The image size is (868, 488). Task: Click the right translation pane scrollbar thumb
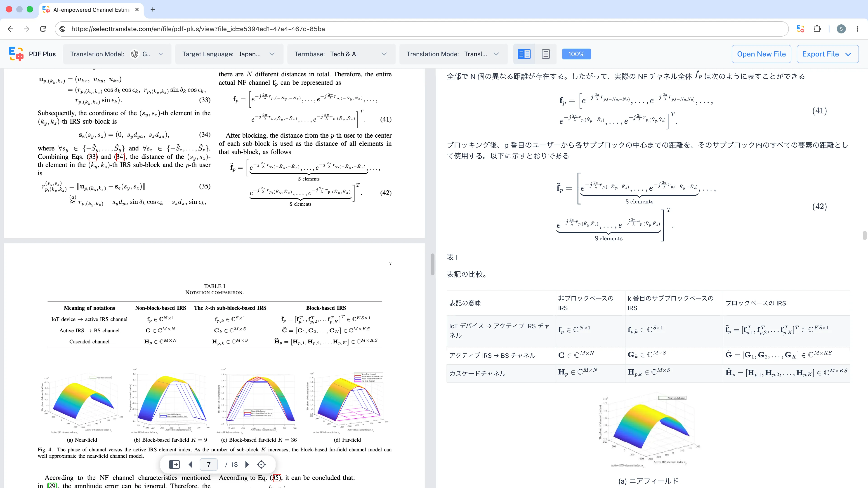[864, 235]
